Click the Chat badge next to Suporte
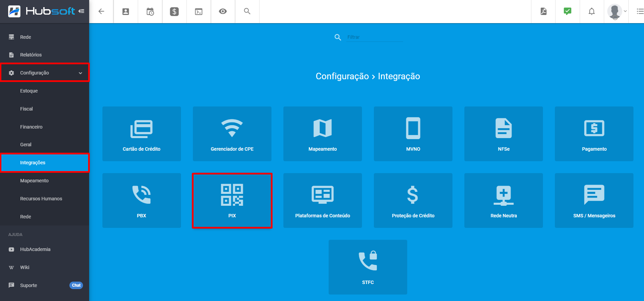This screenshot has width=644, height=301. pyautogui.click(x=76, y=285)
